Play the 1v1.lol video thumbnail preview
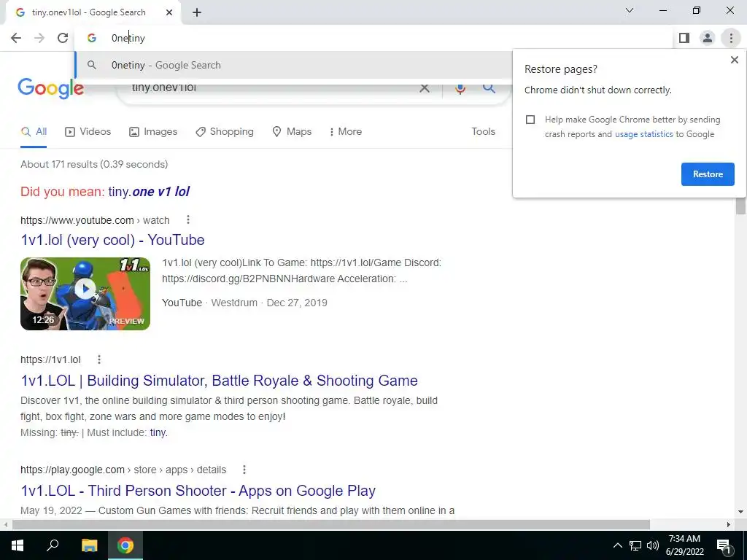Viewport: 747px width, 560px height. click(x=85, y=293)
